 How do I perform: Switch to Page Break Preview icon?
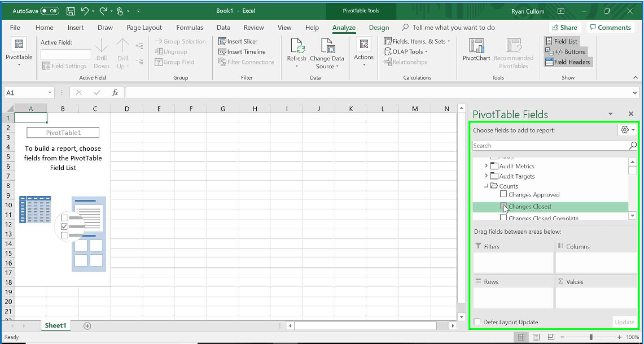coord(551,337)
